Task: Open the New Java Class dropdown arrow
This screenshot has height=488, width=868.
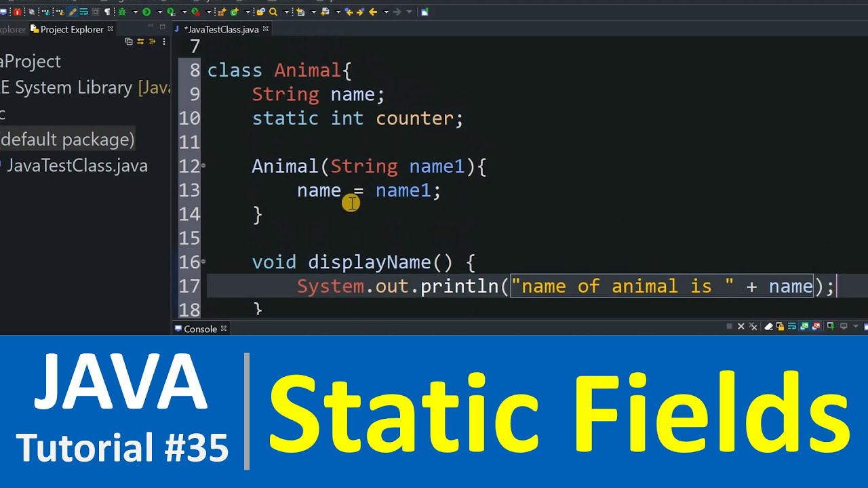Action: pos(248,12)
